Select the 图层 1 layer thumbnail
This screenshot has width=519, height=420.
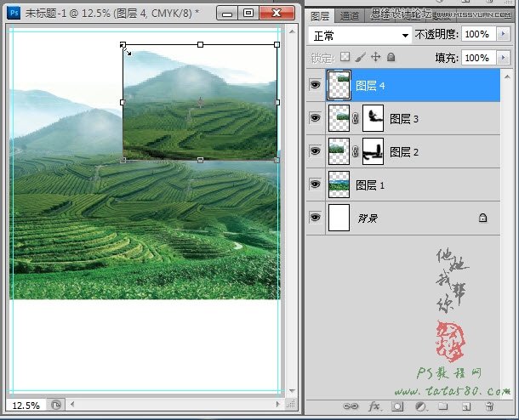pos(339,184)
